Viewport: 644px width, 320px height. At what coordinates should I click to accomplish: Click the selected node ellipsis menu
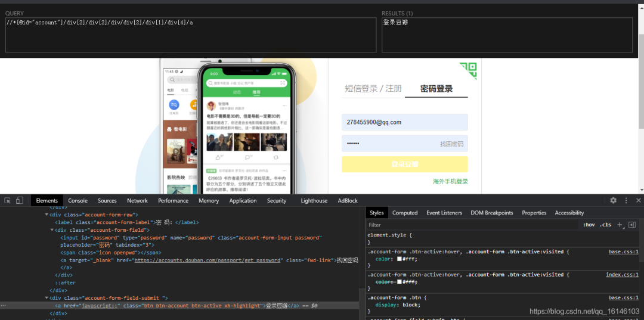click(4, 306)
